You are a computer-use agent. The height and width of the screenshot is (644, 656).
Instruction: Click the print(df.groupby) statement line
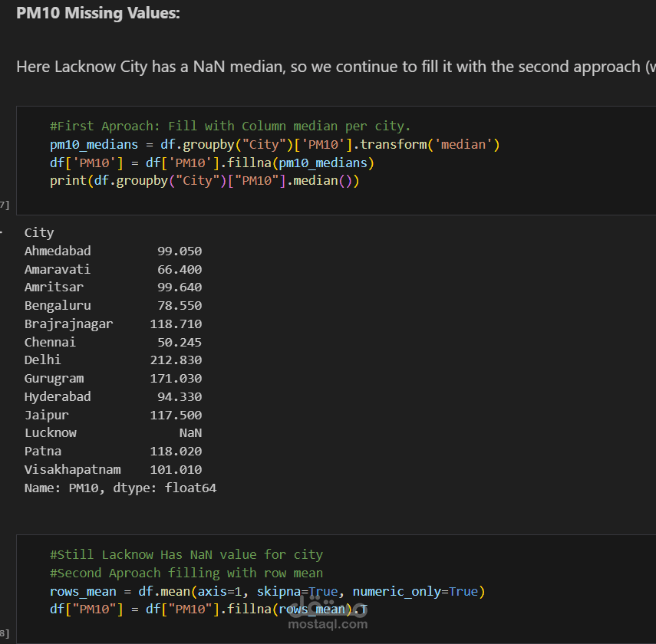pos(205,181)
